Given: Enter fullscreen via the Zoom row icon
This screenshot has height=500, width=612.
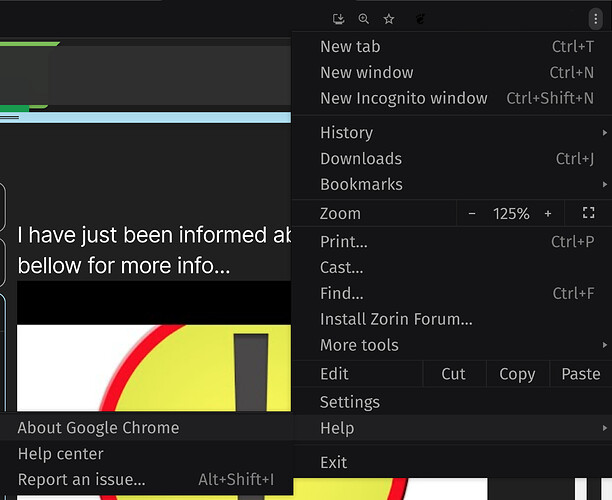Looking at the screenshot, I should [x=588, y=213].
